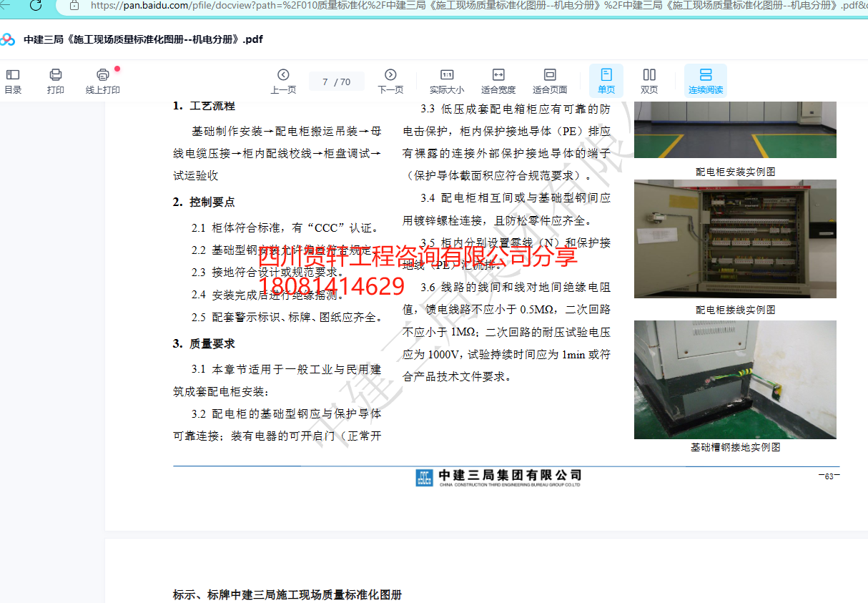Select 适合宽度 fit width view
The height and width of the screenshot is (603, 868).
click(498, 81)
